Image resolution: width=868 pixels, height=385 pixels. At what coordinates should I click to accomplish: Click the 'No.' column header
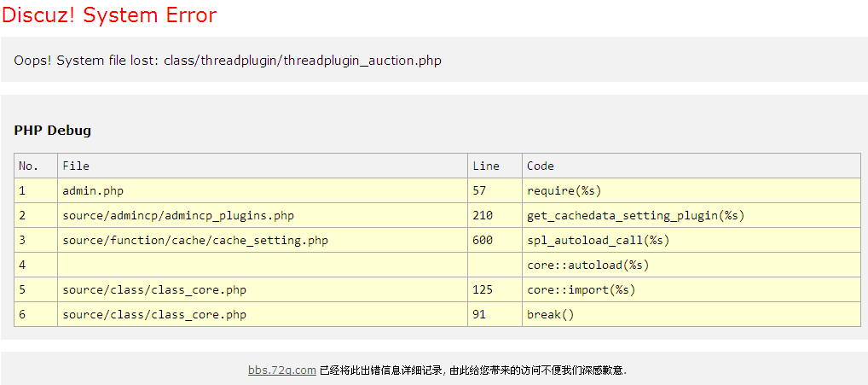point(36,166)
